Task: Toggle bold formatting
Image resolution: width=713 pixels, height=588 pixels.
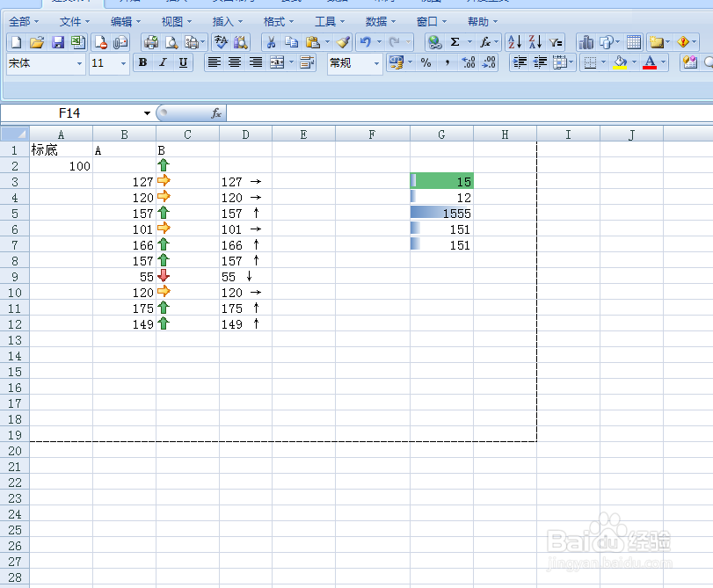Action: point(142,63)
